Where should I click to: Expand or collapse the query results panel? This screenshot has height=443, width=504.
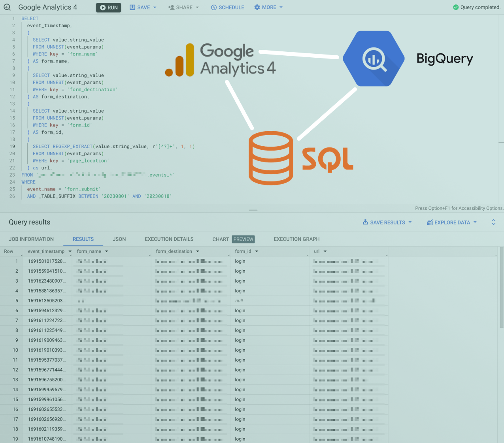[x=493, y=222]
